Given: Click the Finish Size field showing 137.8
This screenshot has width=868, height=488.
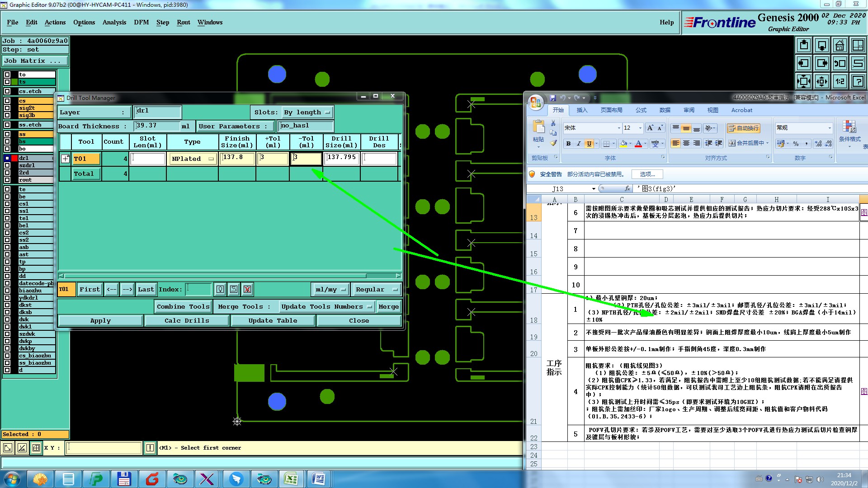Looking at the screenshot, I should pyautogui.click(x=237, y=158).
